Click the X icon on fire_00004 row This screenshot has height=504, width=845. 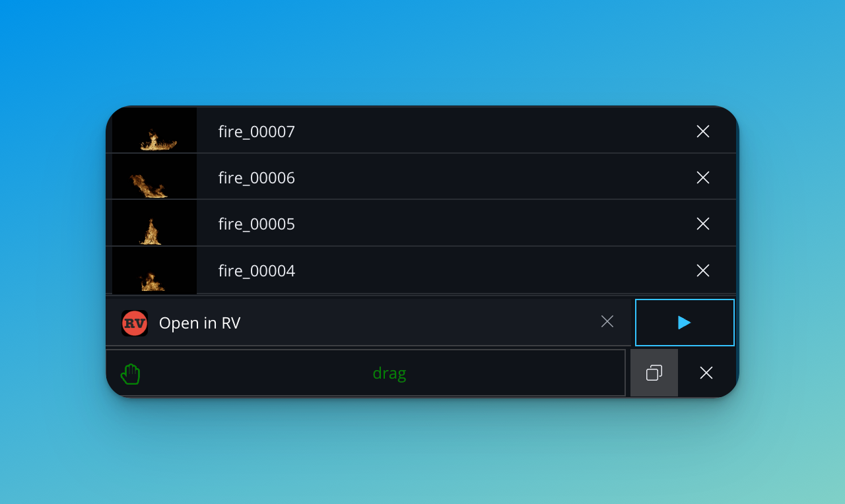pyautogui.click(x=702, y=270)
